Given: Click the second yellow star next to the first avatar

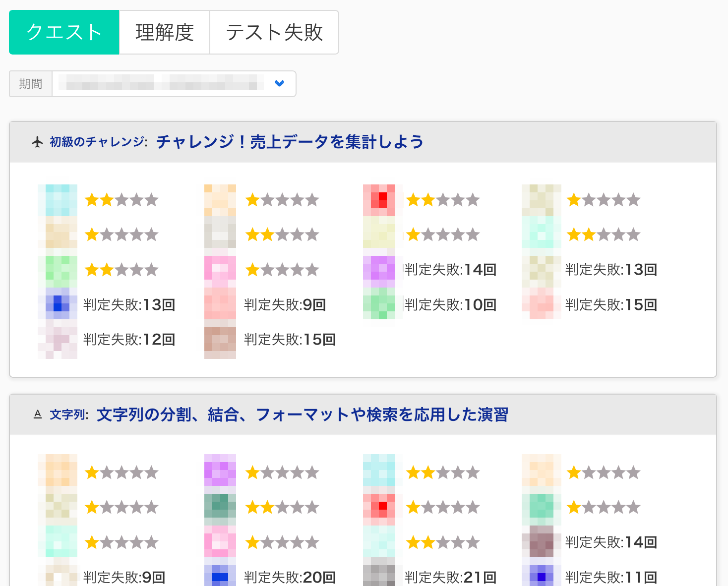Looking at the screenshot, I should click(x=107, y=199).
